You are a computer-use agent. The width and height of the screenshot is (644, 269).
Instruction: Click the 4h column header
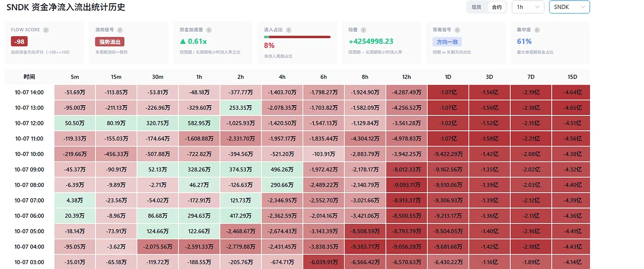coord(282,77)
